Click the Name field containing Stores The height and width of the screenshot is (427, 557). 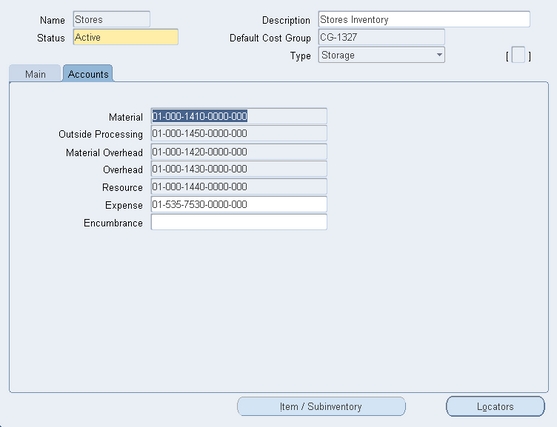pos(112,19)
